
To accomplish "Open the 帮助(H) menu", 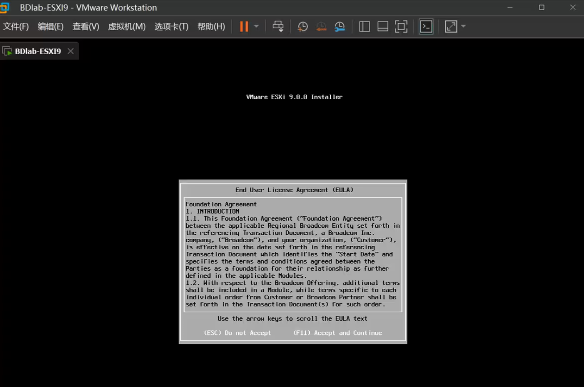I will [212, 26].
